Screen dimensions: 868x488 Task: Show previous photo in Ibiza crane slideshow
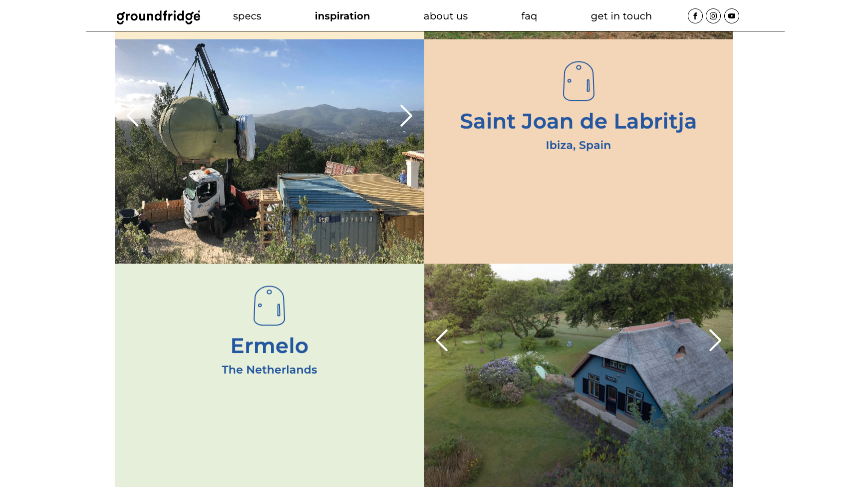coord(133,116)
